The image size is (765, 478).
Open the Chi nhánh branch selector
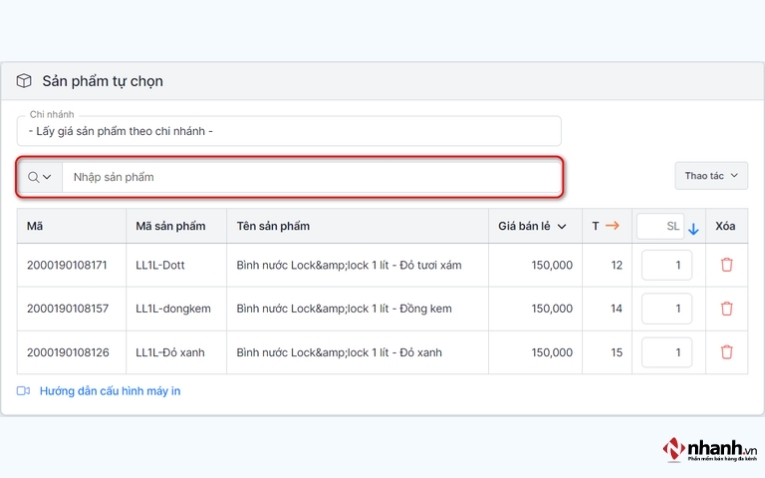[x=289, y=131]
